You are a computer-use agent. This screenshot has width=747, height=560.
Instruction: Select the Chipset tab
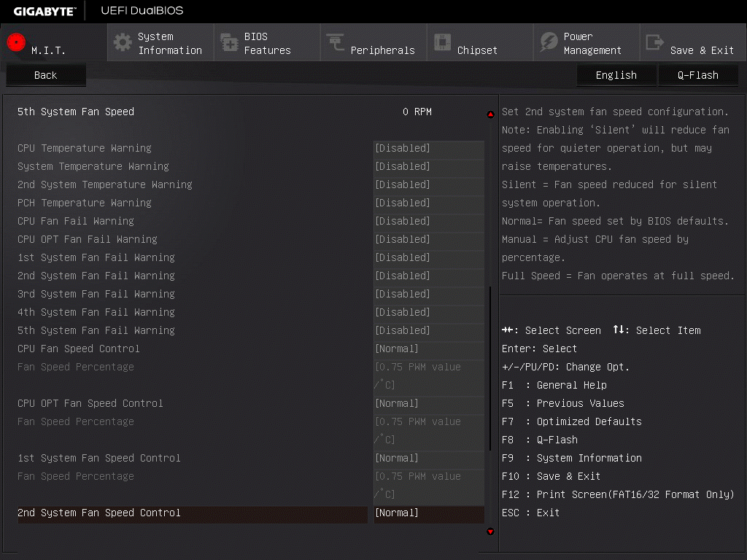tap(480, 43)
